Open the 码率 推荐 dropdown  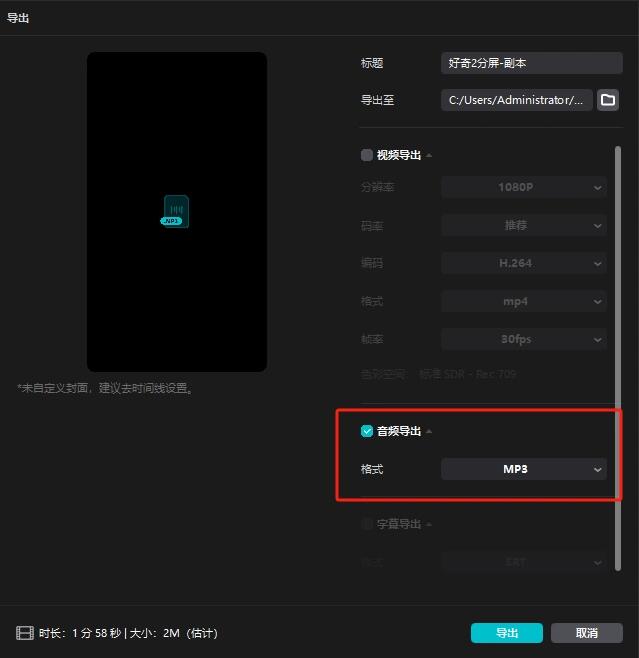[524, 225]
